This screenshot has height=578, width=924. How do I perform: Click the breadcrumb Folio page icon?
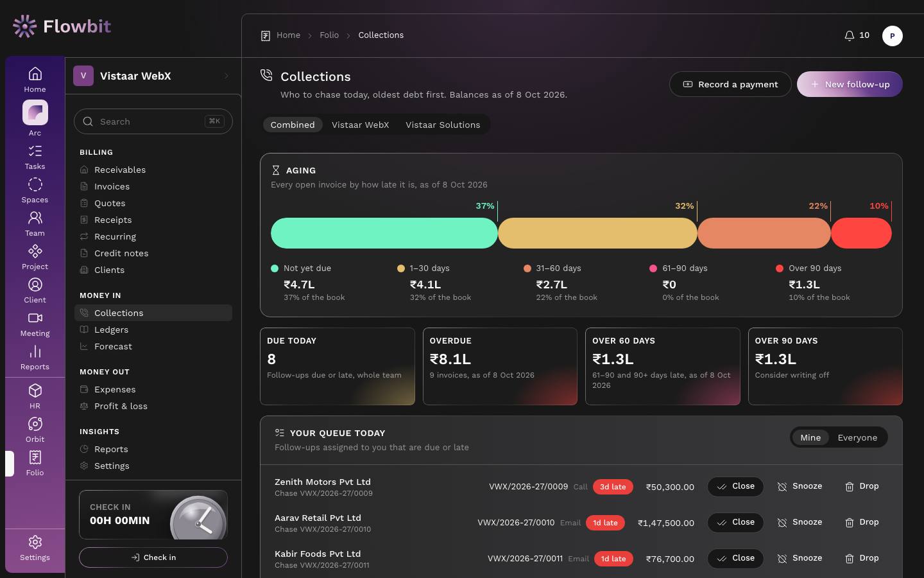(266, 35)
